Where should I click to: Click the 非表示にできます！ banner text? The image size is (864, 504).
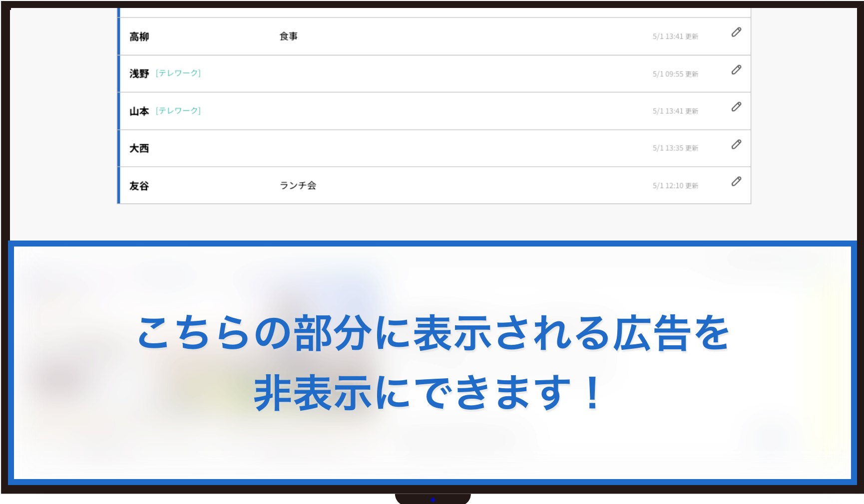click(430, 394)
